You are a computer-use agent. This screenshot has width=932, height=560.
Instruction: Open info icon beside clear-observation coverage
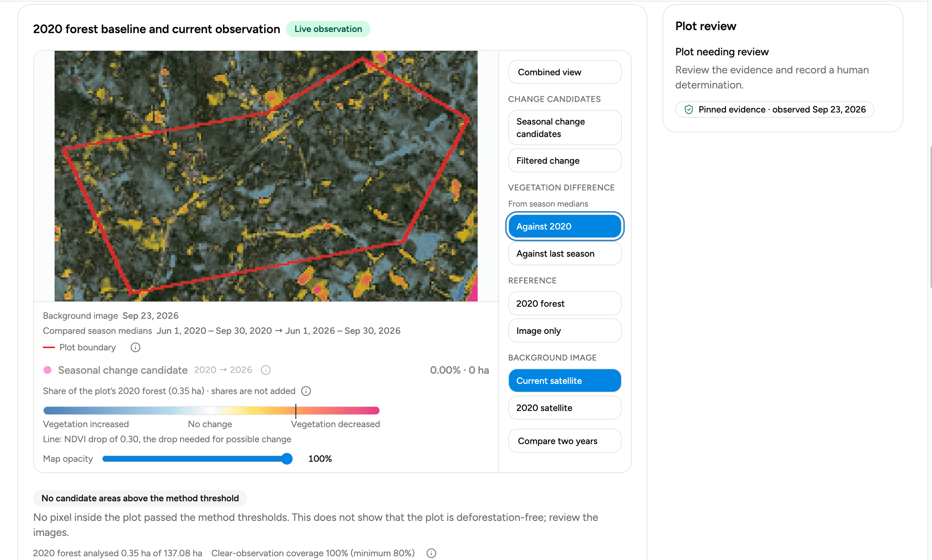pos(431,553)
